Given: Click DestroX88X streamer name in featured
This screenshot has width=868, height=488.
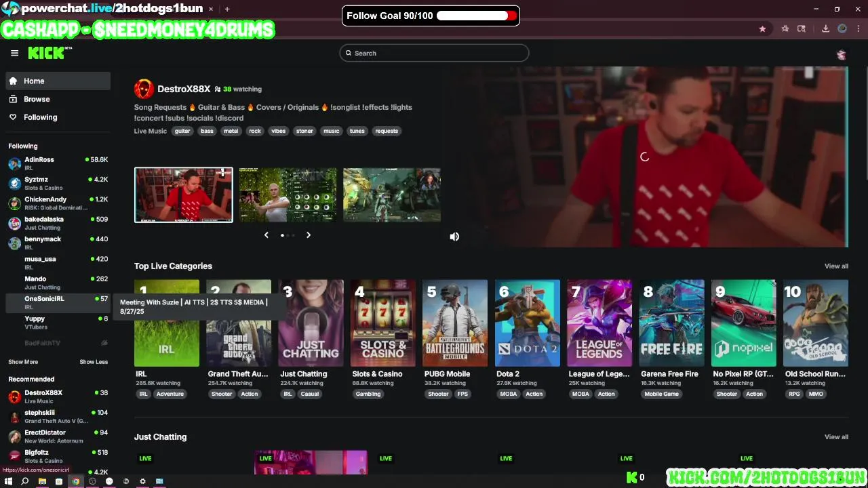Looking at the screenshot, I should pyautogui.click(x=184, y=89).
